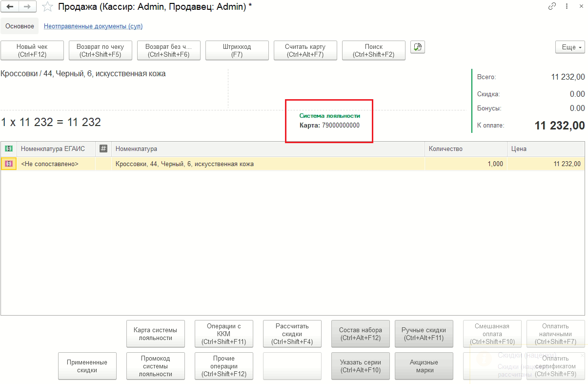Sort by the Количество column header

(465, 149)
